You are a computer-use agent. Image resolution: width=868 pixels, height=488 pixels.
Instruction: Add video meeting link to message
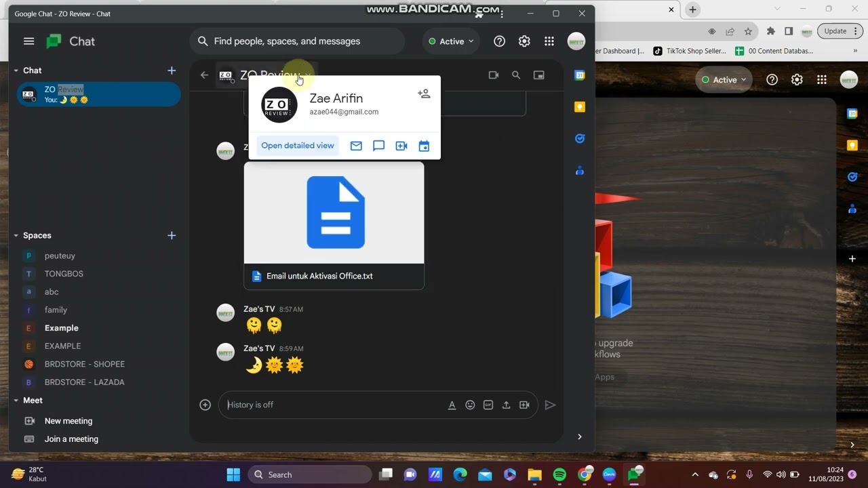[524, 405]
